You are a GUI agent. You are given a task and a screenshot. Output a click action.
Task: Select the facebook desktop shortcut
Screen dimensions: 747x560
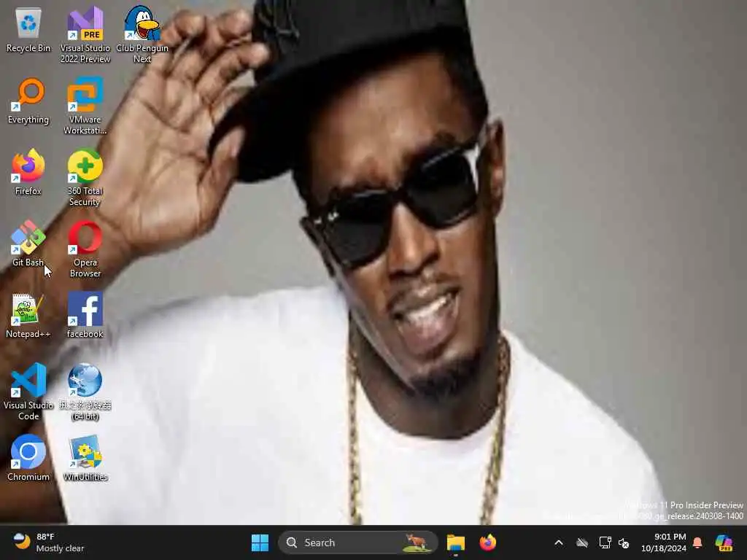coord(85,316)
